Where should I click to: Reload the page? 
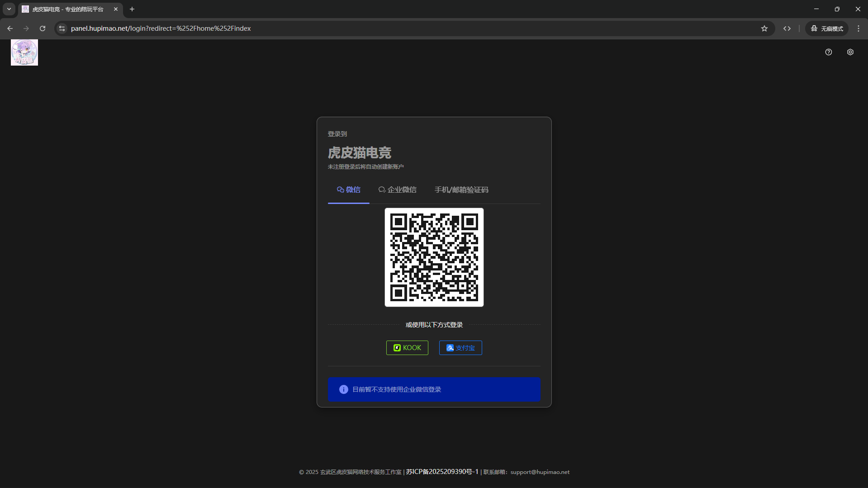coord(43,28)
